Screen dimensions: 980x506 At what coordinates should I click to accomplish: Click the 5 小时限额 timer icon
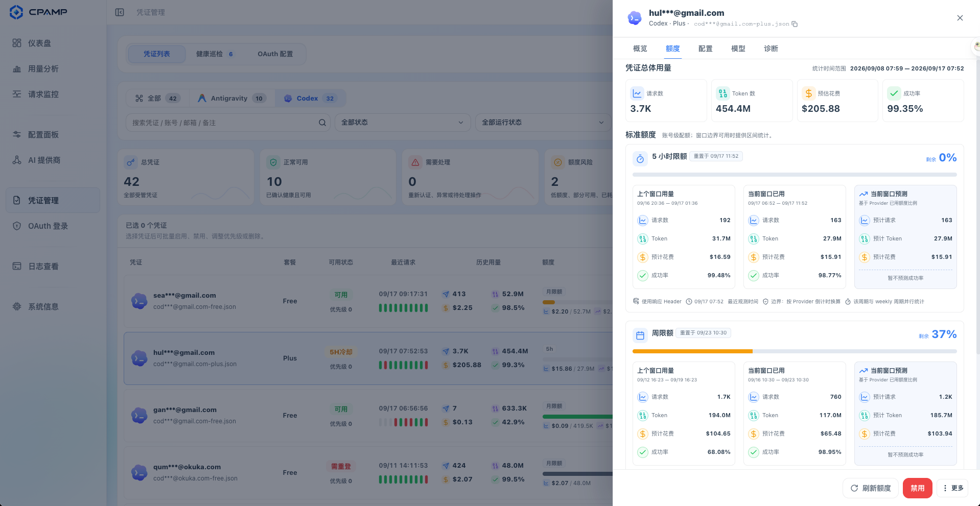pos(640,159)
